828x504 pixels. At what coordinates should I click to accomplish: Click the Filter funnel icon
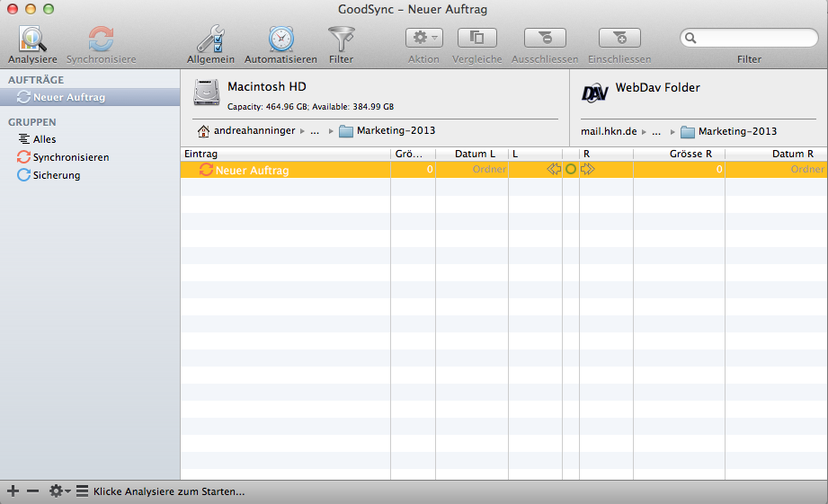pos(341,40)
